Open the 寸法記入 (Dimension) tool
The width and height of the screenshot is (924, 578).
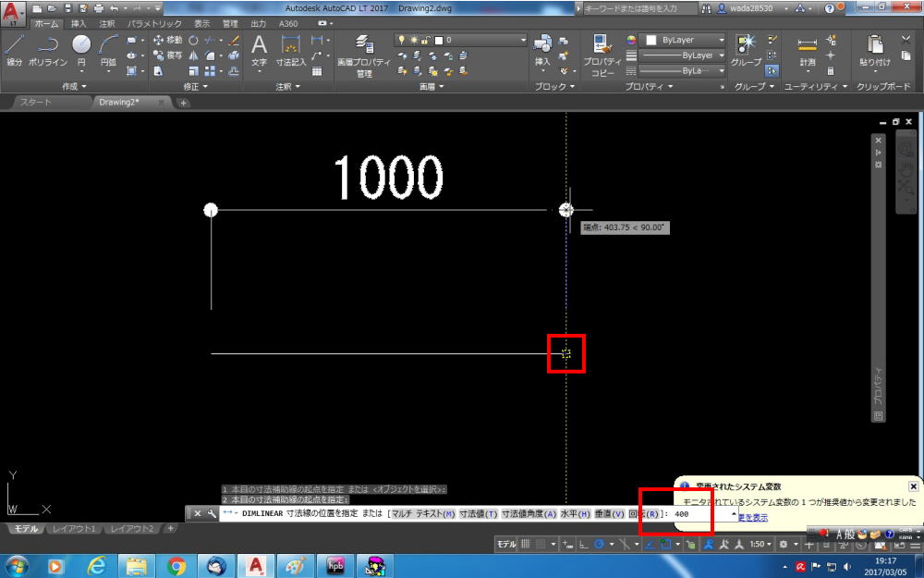290,51
